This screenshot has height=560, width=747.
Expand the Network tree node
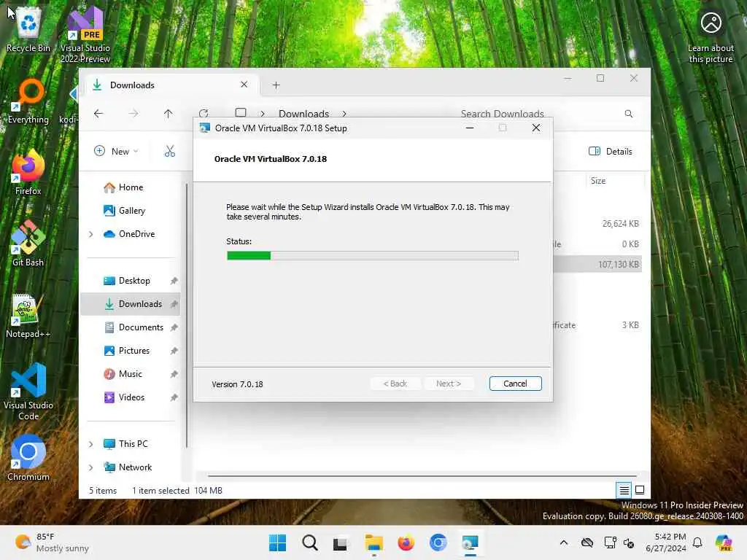pos(91,467)
